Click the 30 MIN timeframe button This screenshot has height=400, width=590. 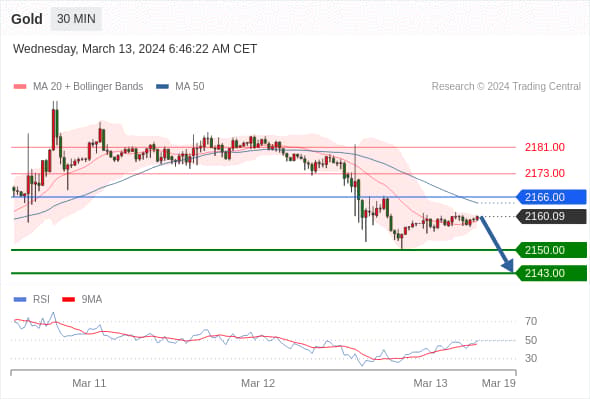coord(76,18)
